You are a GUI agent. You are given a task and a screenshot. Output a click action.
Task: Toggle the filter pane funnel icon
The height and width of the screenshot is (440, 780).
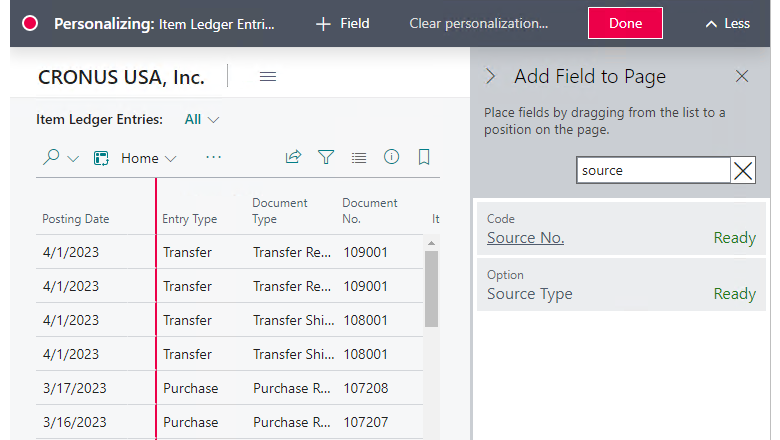tap(326, 157)
